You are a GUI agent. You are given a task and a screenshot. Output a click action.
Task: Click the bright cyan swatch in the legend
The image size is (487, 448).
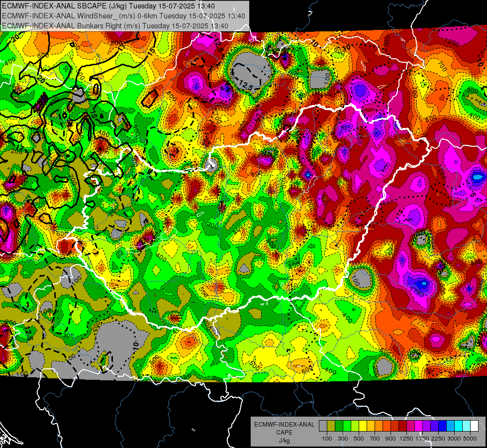pos(459,426)
